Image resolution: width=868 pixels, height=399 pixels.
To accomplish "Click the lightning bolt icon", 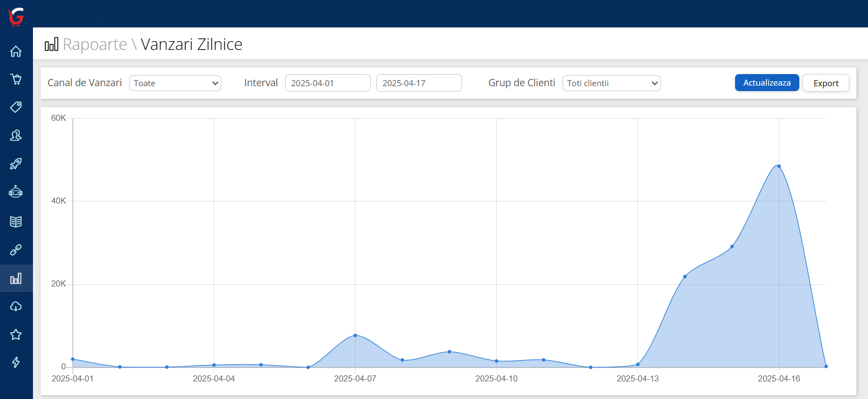I will 16,362.
